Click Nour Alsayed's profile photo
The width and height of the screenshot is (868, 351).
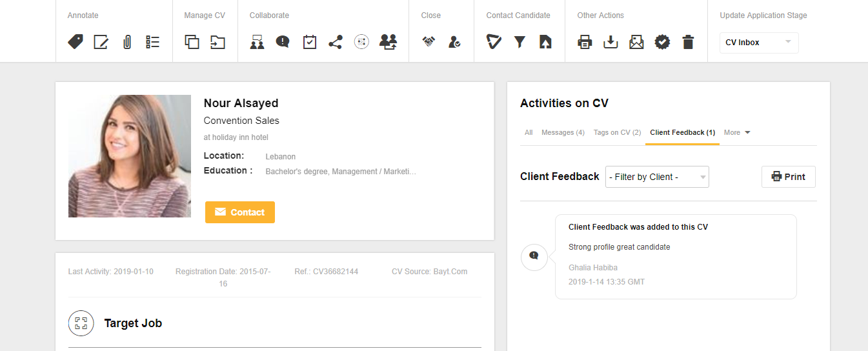click(130, 156)
